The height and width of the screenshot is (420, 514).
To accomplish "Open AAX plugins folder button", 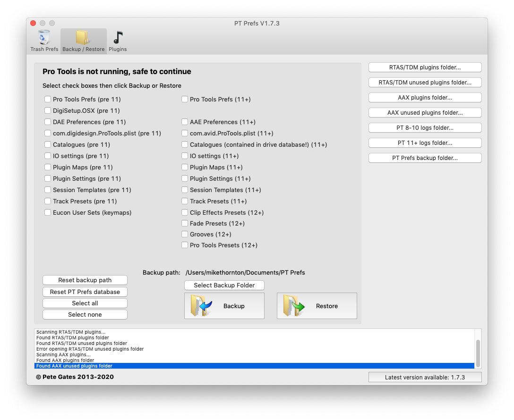I will click(x=425, y=97).
